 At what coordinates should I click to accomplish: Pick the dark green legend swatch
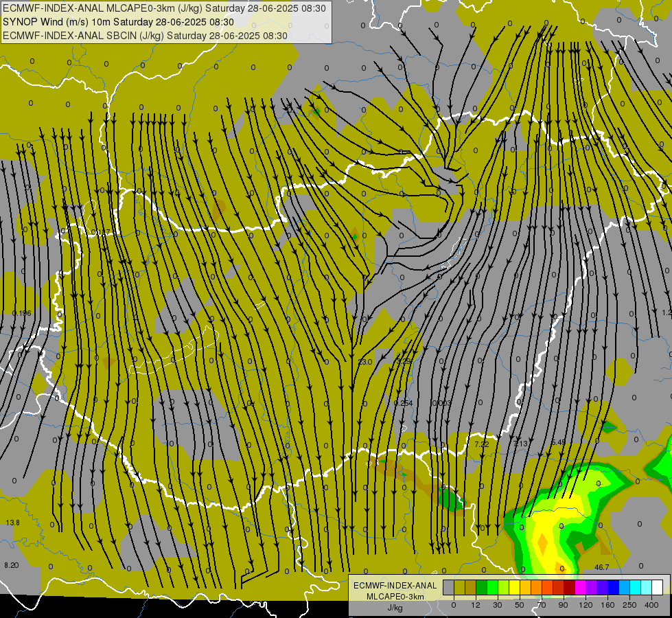coord(482,587)
